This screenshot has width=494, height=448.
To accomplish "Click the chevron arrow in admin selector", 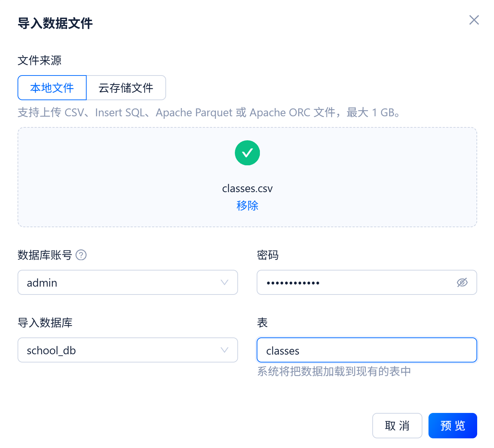I will click(224, 283).
